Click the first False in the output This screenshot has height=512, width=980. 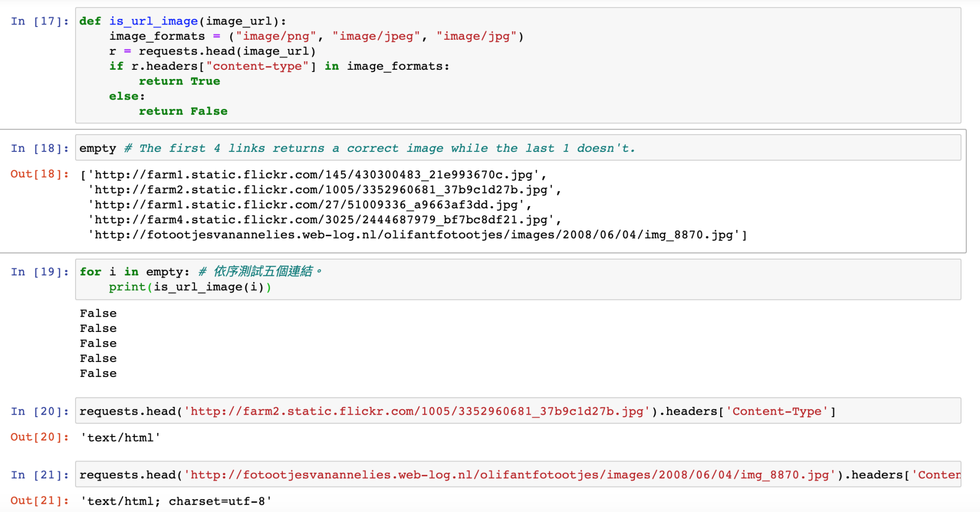coord(98,314)
